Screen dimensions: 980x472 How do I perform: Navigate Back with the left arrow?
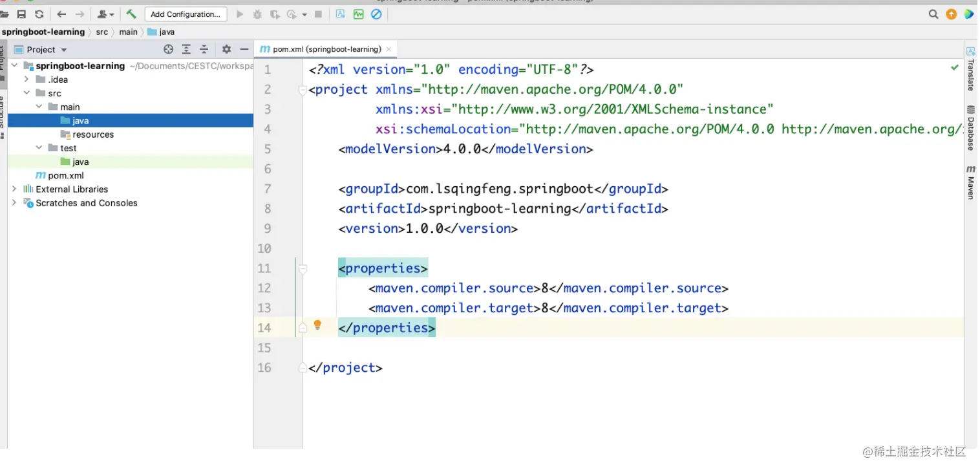pyautogui.click(x=61, y=14)
